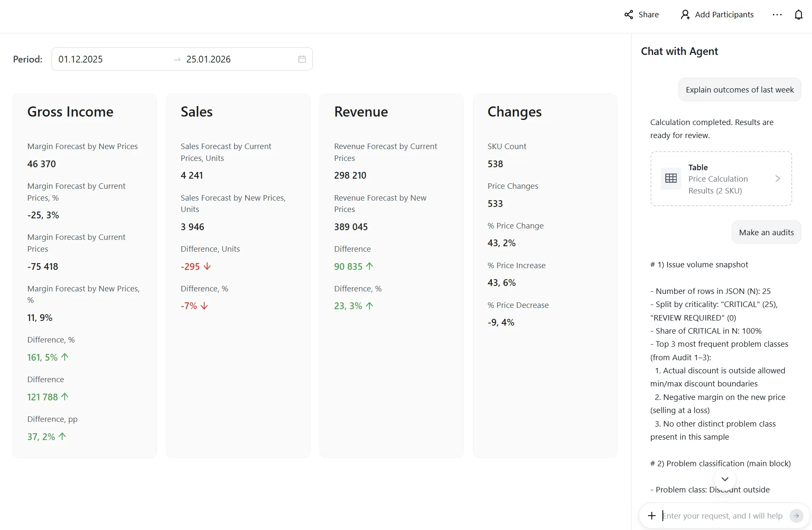Open the Price Calculation Results table card
Viewport: 812px width, 530px height.
[721, 179]
